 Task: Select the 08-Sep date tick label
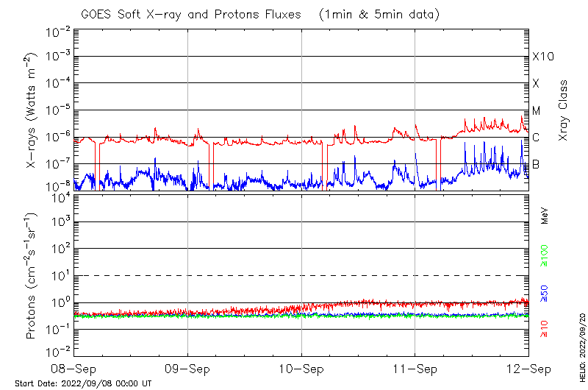click(74, 367)
